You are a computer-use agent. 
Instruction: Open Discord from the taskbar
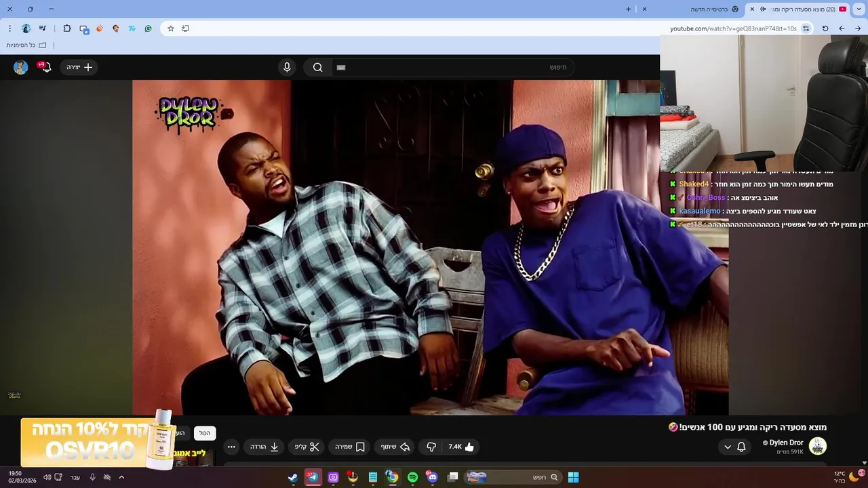433,477
